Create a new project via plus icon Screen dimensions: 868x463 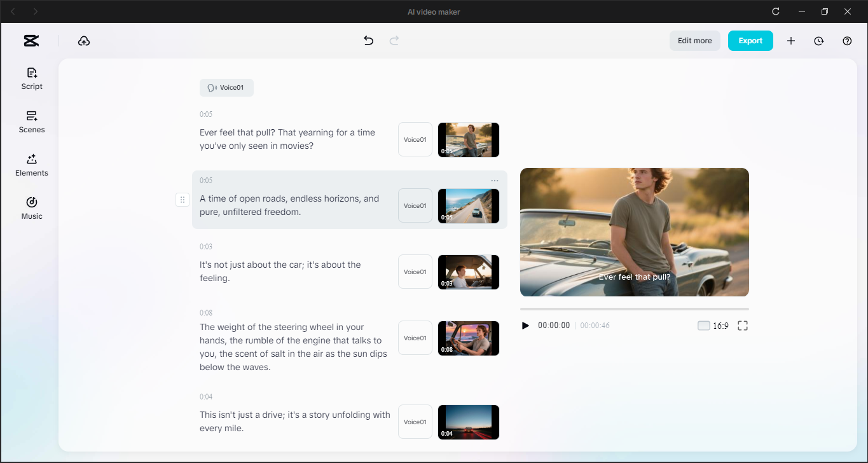791,40
